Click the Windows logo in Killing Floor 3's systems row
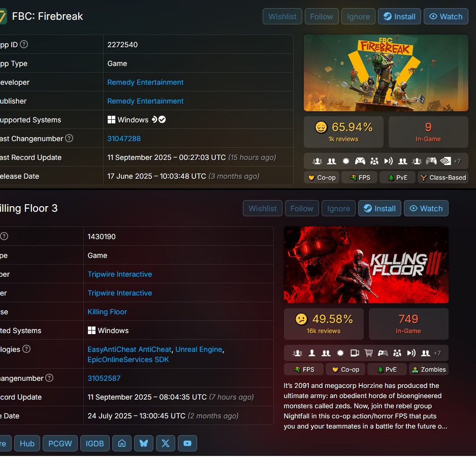This screenshot has width=476, height=458. [91, 330]
